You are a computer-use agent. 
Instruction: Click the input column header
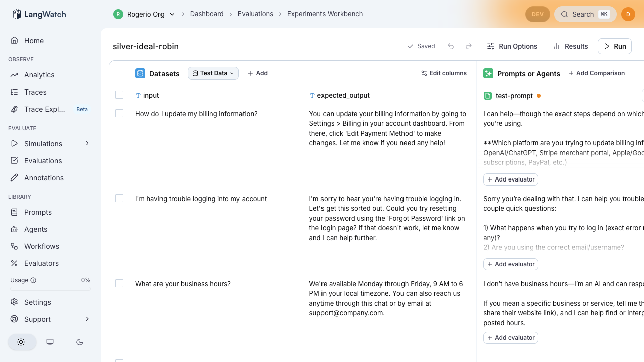point(216,96)
